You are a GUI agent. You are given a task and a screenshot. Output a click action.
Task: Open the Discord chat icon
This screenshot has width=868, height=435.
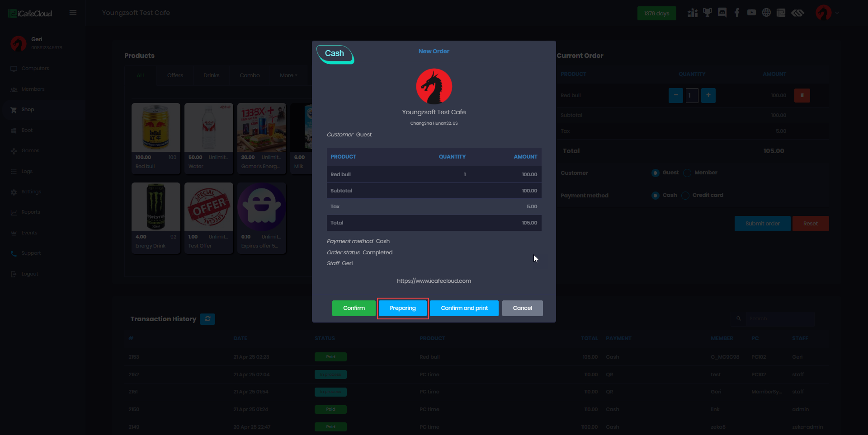pyautogui.click(x=722, y=13)
